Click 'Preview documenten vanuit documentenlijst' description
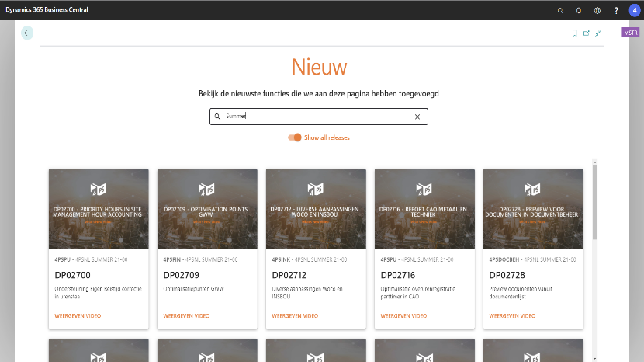 point(521,293)
